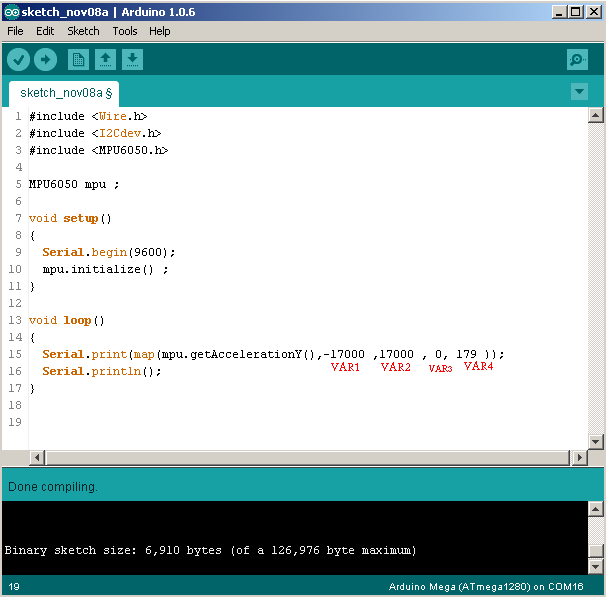Close the Arduino window
Screen dimensions: 606x597
click(x=594, y=12)
